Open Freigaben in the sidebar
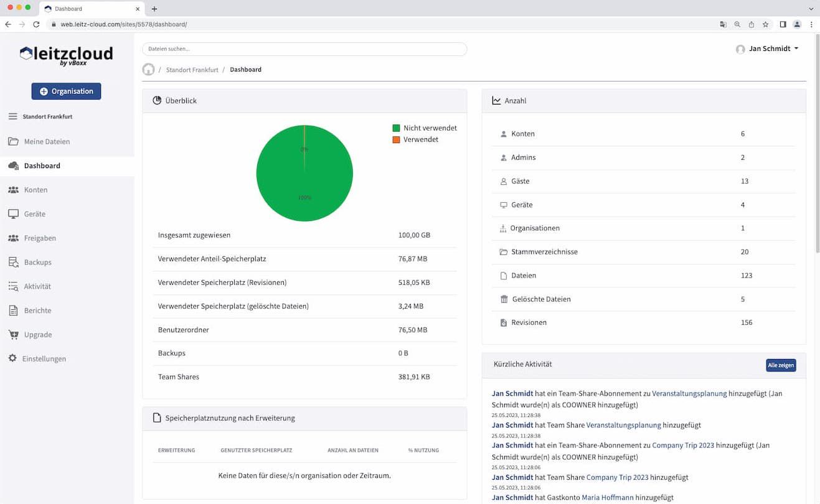 click(40, 238)
